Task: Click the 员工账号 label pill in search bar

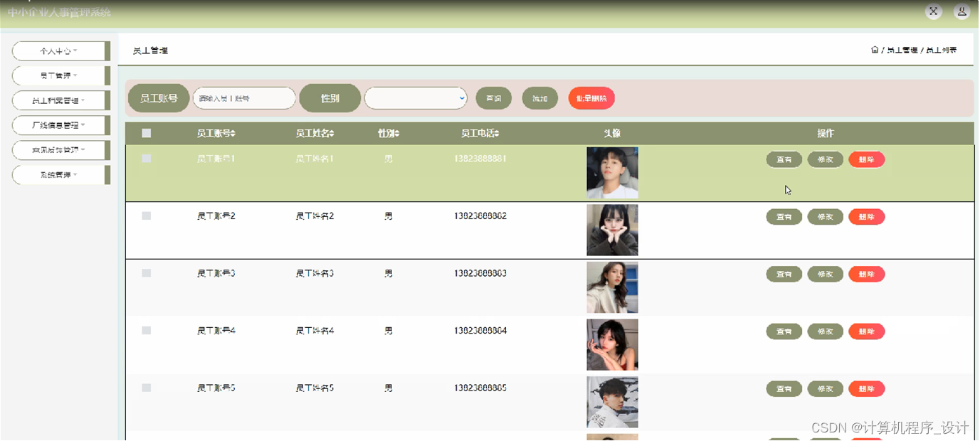Action: (x=158, y=98)
